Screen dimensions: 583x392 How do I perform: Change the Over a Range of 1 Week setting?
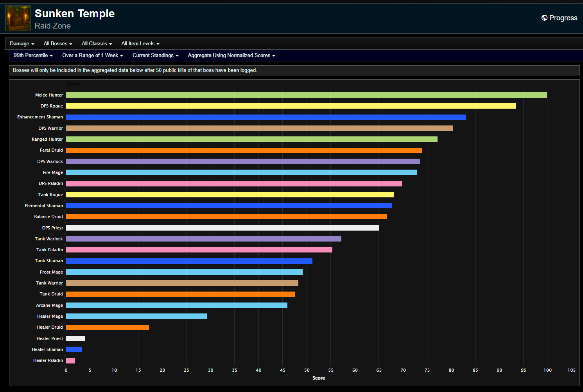coord(92,55)
